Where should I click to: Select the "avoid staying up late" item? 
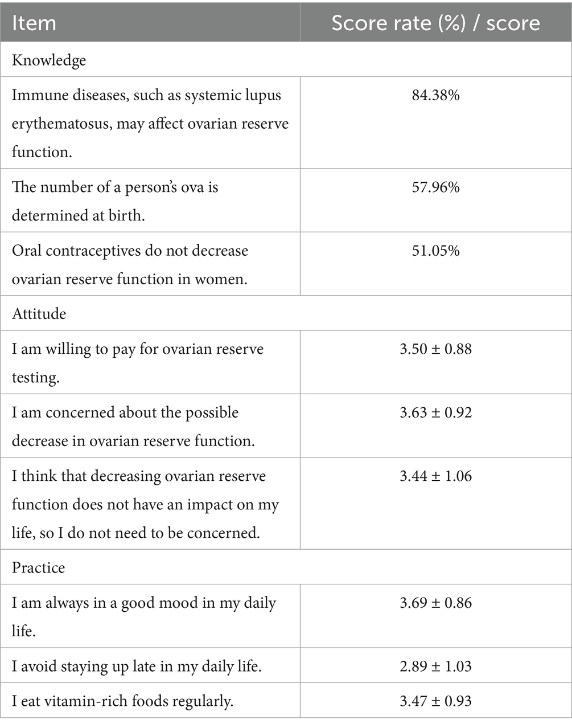pyautogui.click(x=137, y=666)
